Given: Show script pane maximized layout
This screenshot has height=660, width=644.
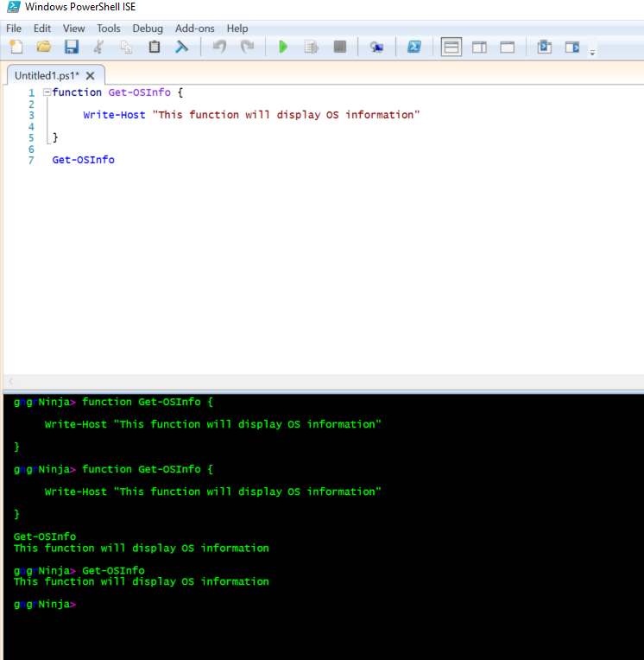Looking at the screenshot, I should [507, 47].
